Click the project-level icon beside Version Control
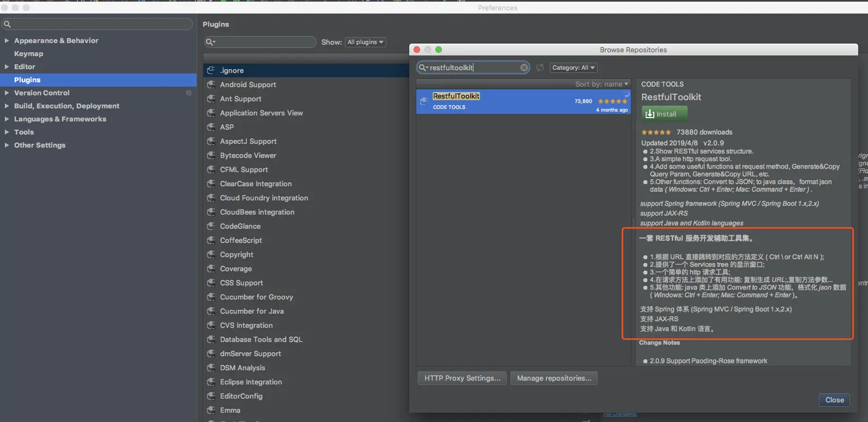Viewport: 868px width, 422px height. [x=189, y=93]
